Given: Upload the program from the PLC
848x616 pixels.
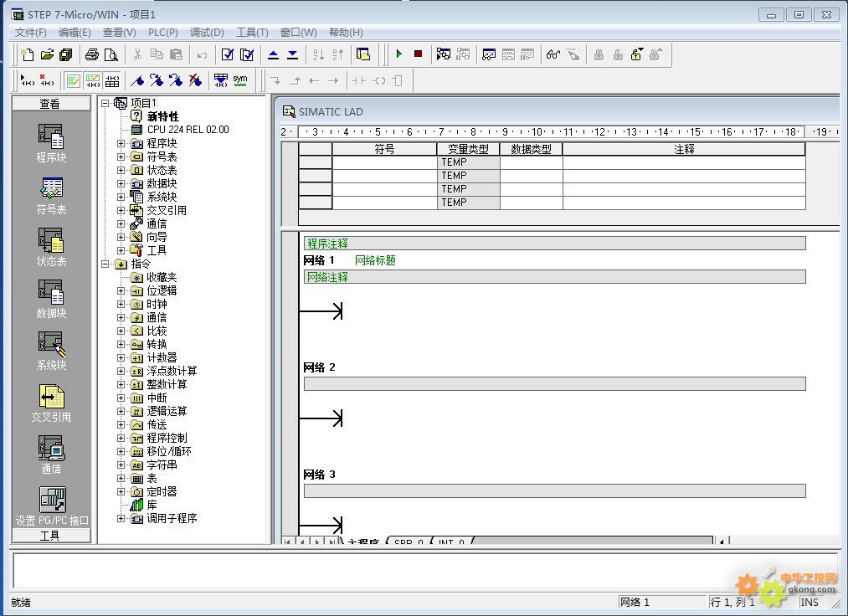Looking at the screenshot, I should click(273, 54).
